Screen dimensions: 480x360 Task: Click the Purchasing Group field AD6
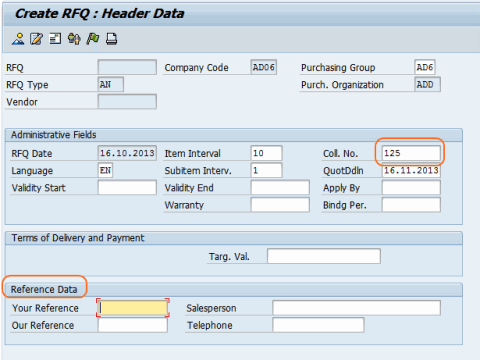[x=425, y=67]
